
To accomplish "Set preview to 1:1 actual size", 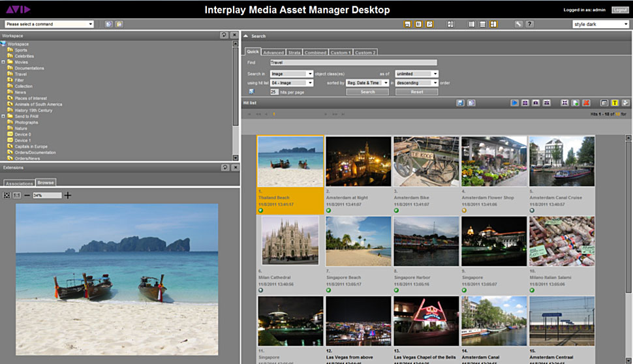I will click(x=16, y=195).
